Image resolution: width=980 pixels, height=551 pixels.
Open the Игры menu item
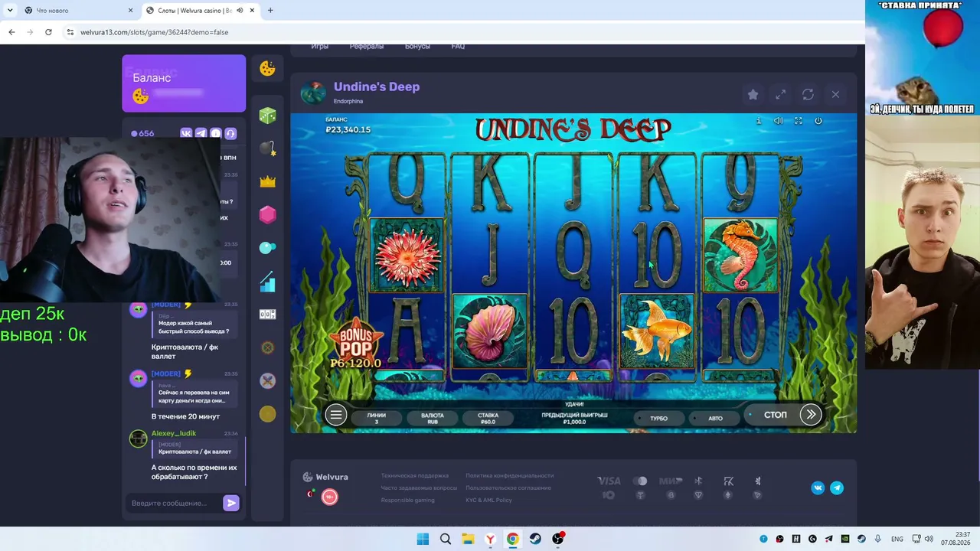pyautogui.click(x=320, y=47)
